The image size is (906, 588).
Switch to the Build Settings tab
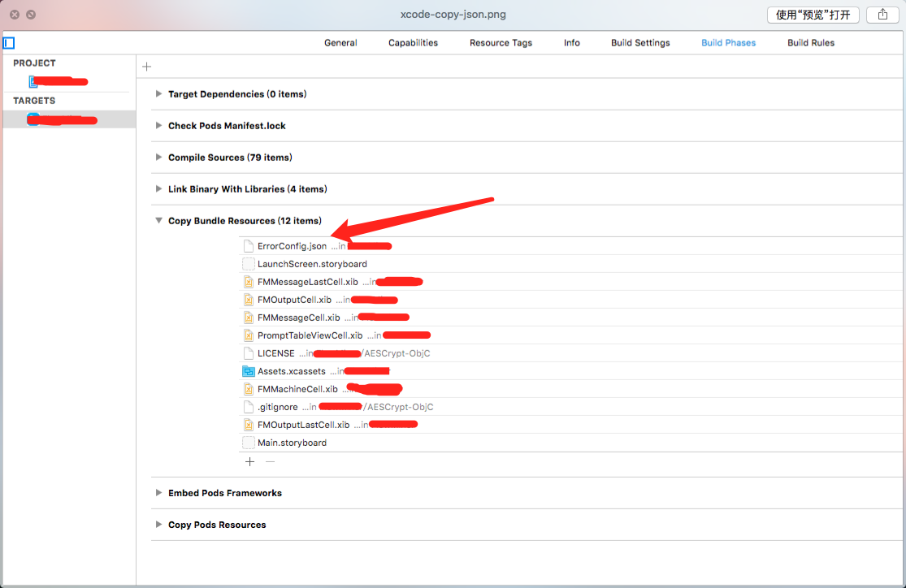(x=640, y=43)
